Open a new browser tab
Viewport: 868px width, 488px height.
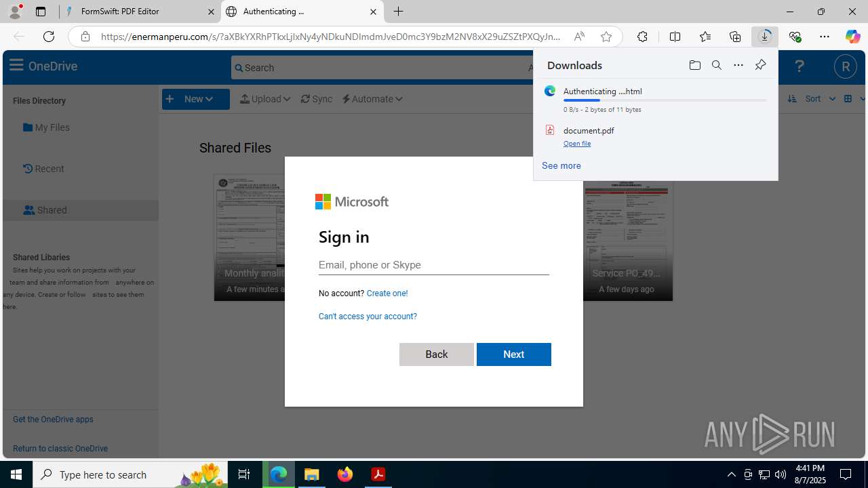(x=399, y=12)
